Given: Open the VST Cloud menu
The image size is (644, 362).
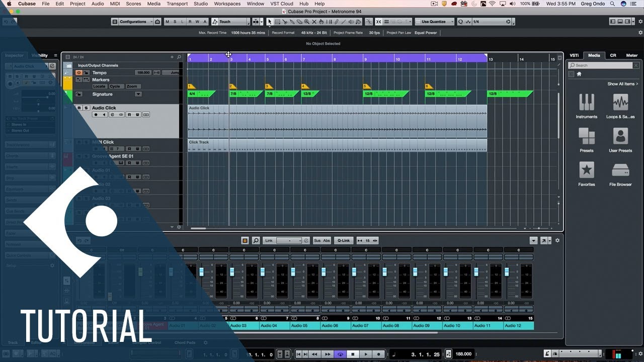Looking at the screenshot, I should pos(282,4).
